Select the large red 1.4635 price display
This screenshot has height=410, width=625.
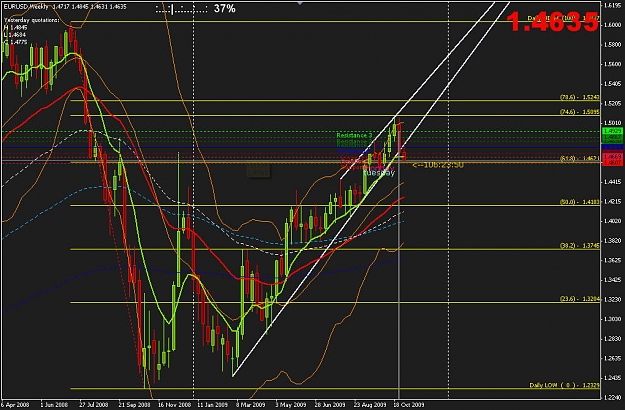[x=552, y=21]
